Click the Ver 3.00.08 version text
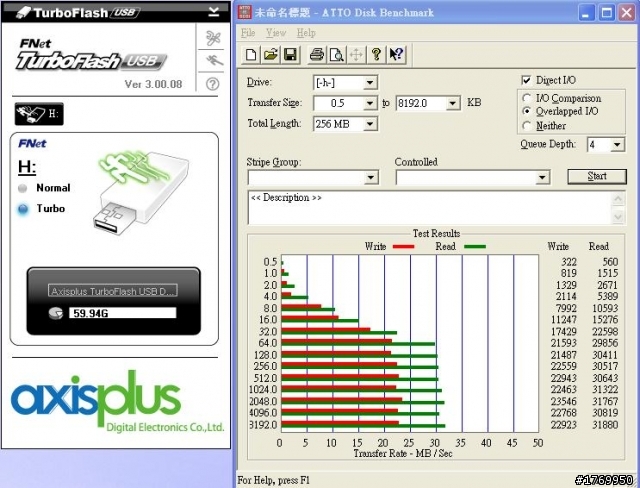This screenshot has width=640, height=488. (153, 84)
